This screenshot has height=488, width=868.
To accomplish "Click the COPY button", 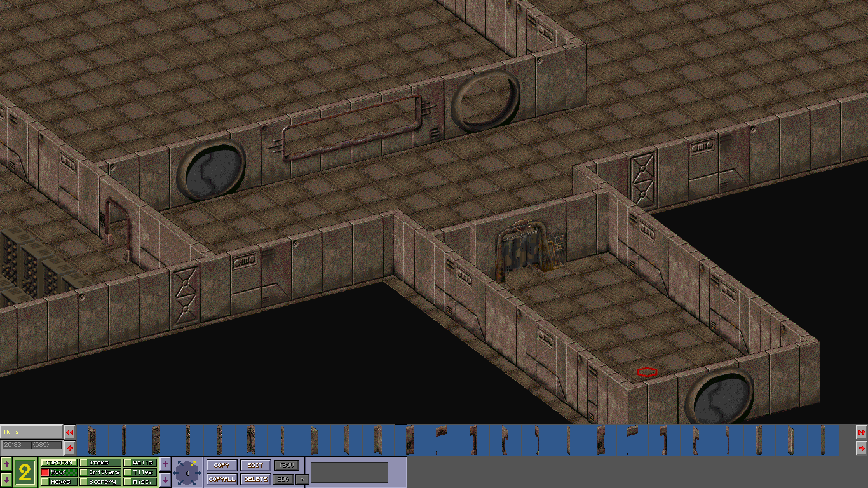I will tap(222, 465).
